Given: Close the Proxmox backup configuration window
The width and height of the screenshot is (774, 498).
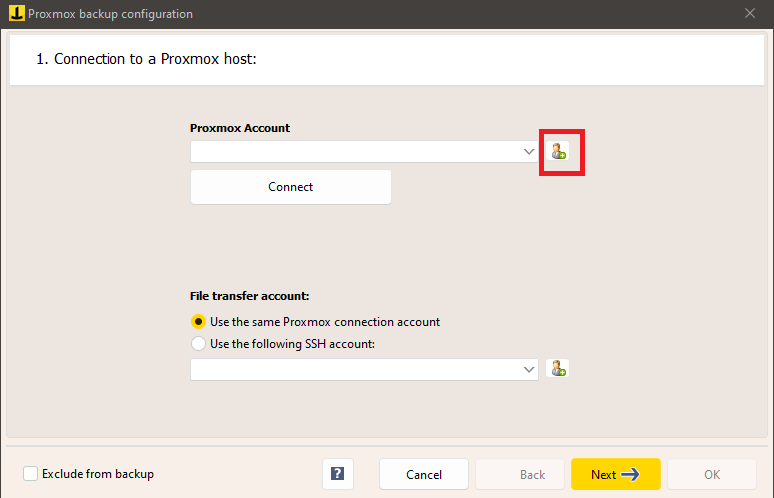Looking at the screenshot, I should (750, 14).
